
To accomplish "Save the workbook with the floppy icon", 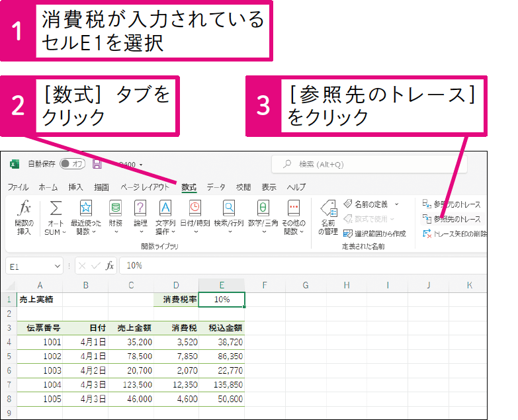I will pos(97,164).
